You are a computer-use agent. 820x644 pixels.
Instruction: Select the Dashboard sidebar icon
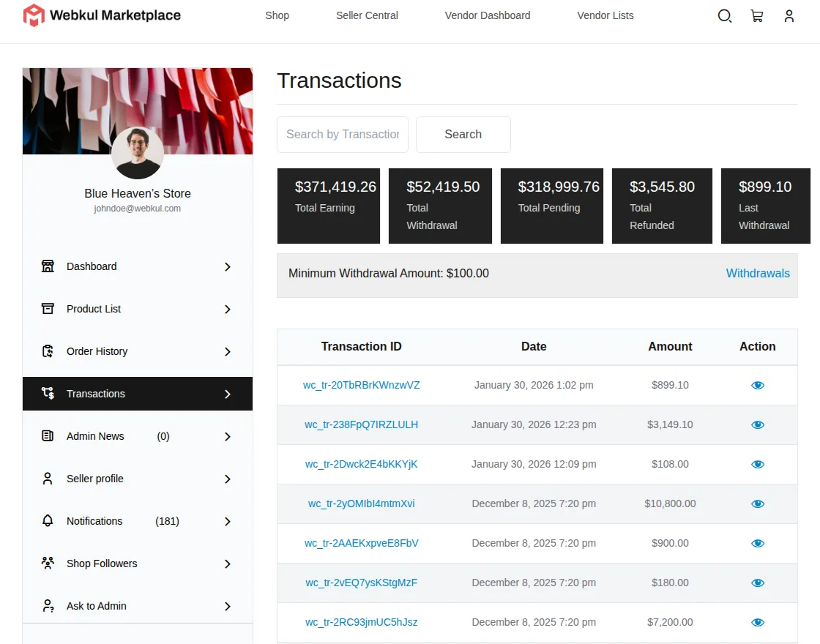[48, 266]
